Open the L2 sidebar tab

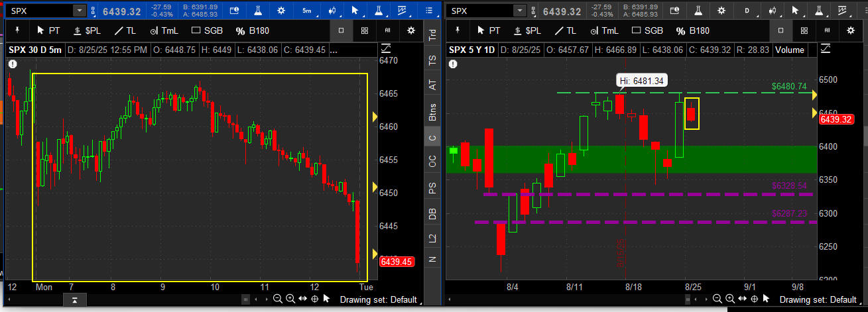point(432,237)
